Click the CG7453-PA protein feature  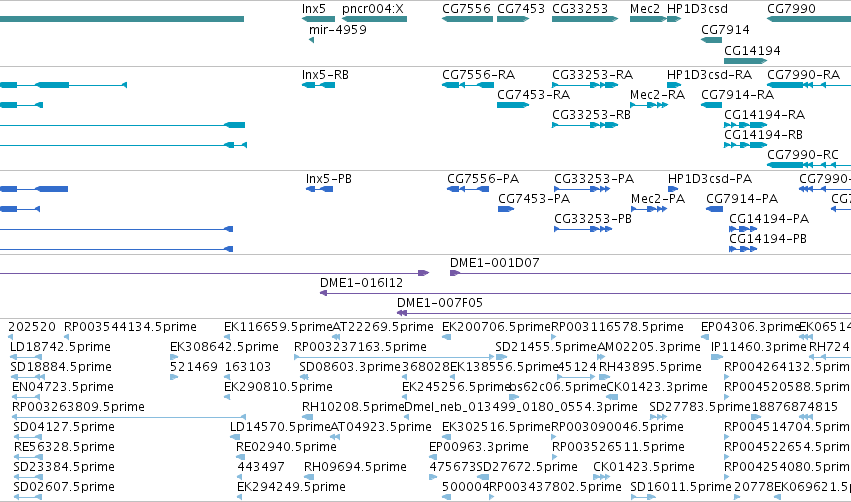[x=506, y=209]
